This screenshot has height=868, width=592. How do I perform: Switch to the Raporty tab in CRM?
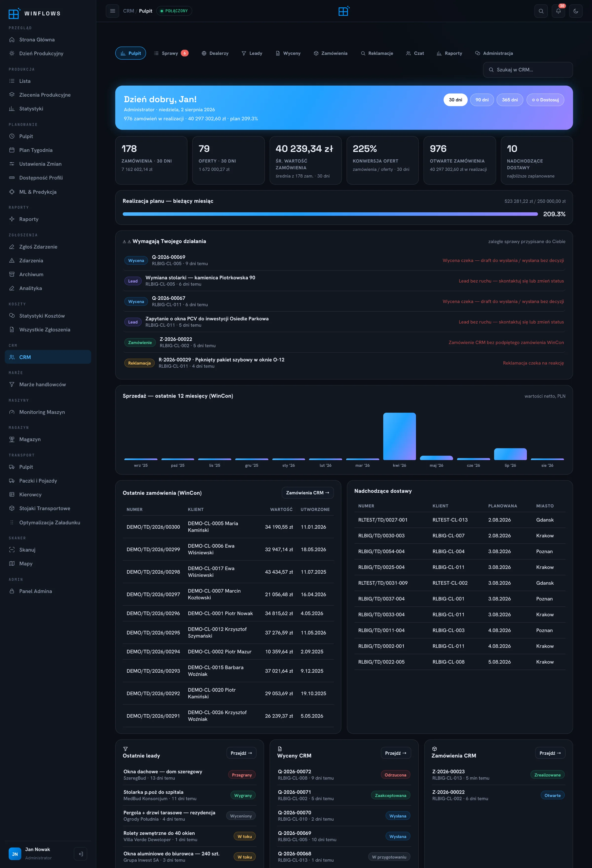449,54
